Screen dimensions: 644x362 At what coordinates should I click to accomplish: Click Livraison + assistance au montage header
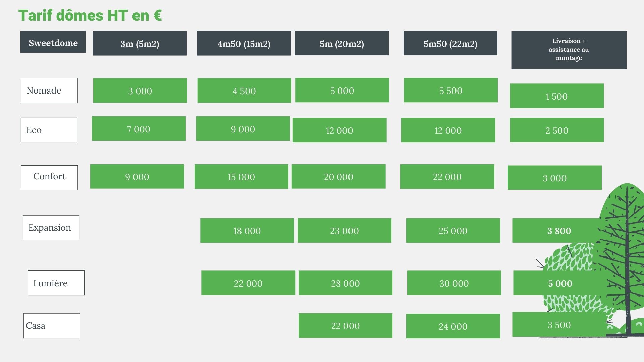click(x=569, y=50)
